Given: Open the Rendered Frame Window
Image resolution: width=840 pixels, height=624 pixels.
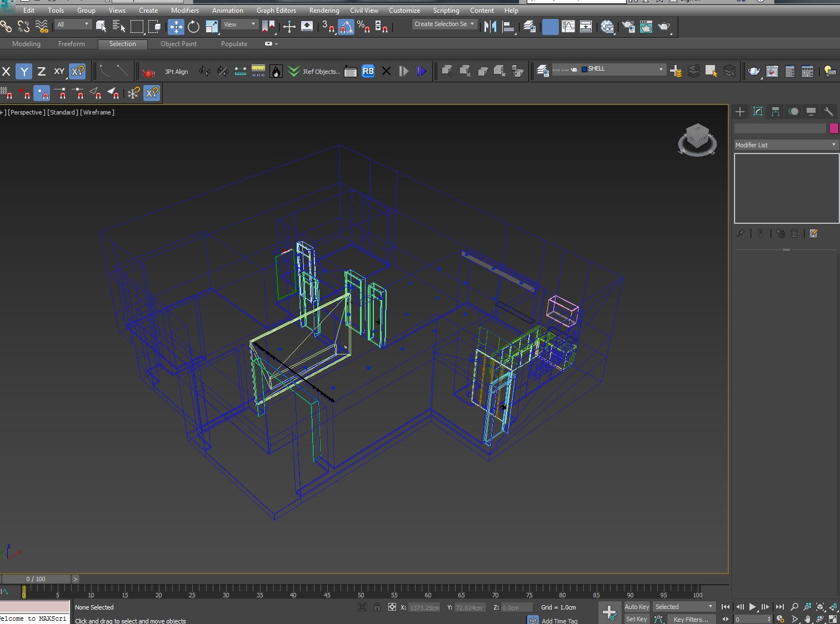Looking at the screenshot, I should click(x=646, y=26).
